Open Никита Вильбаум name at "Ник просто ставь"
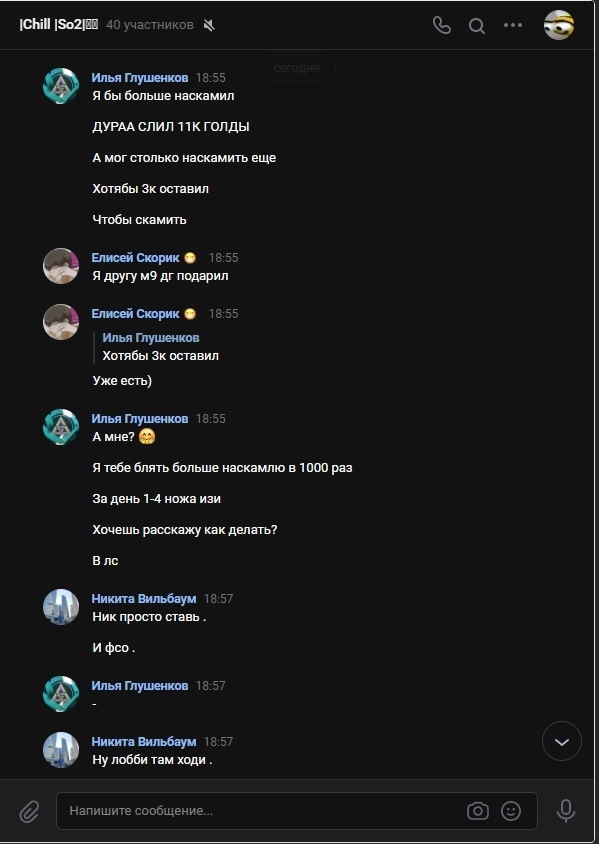Viewport: 599px width, 844px height. 144,599
